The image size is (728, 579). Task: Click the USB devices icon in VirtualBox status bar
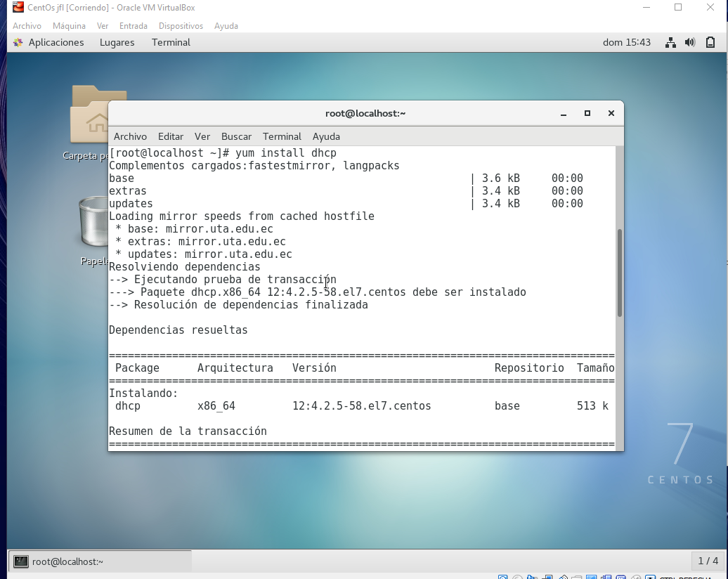coord(563,575)
